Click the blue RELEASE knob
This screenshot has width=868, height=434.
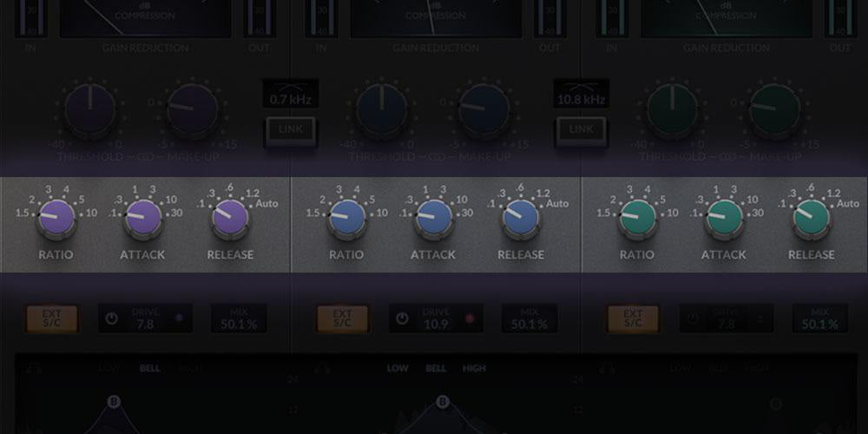tap(521, 217)
